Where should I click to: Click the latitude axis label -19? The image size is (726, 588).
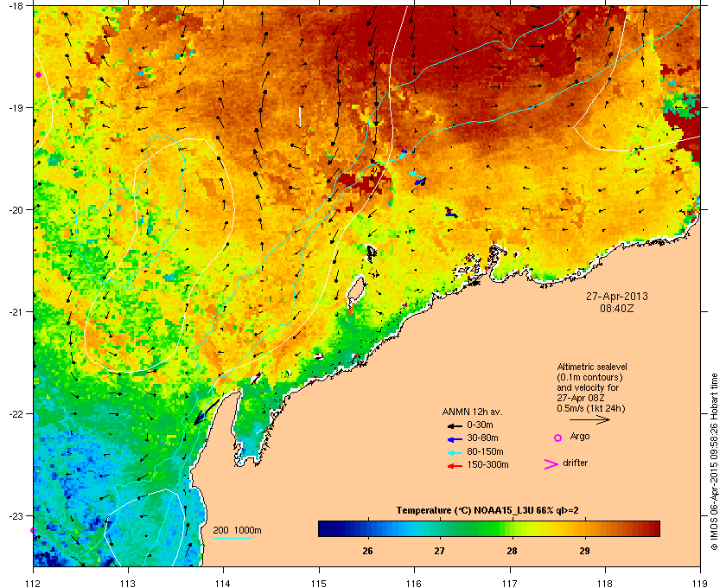15,108
